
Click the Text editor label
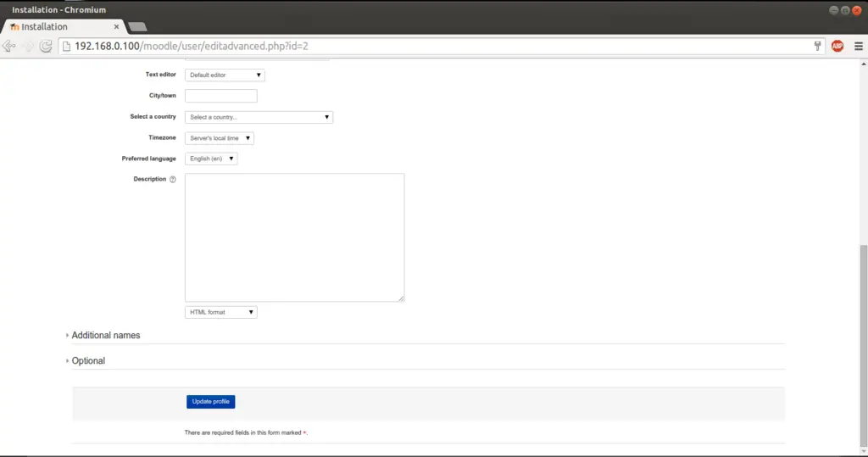[160, 75]
